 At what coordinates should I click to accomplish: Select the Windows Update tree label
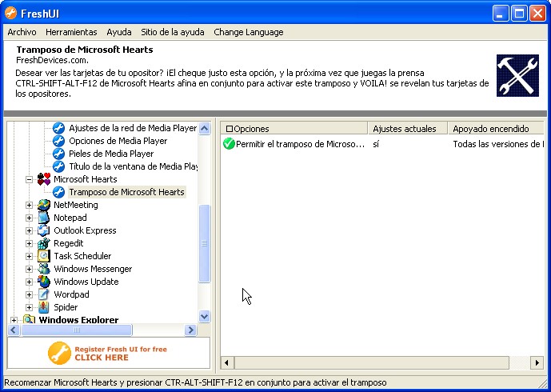[86, 282]
